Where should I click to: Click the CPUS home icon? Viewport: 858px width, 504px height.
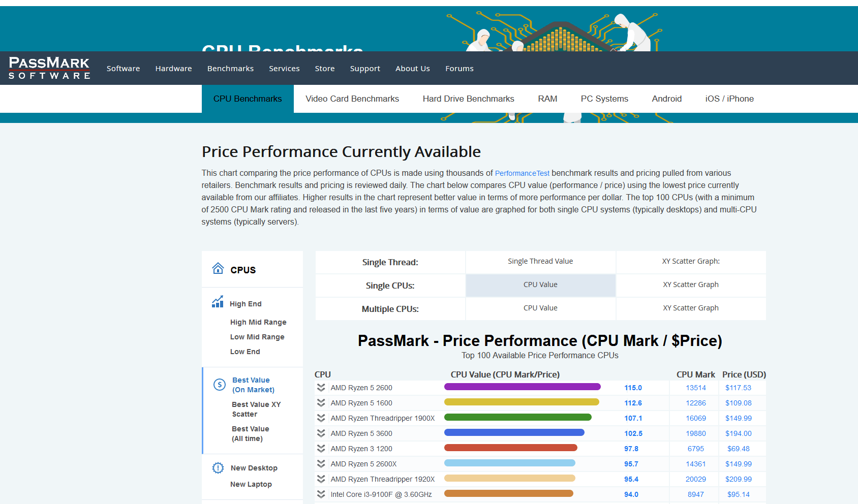pyautogui.click(x=218, y=268)
